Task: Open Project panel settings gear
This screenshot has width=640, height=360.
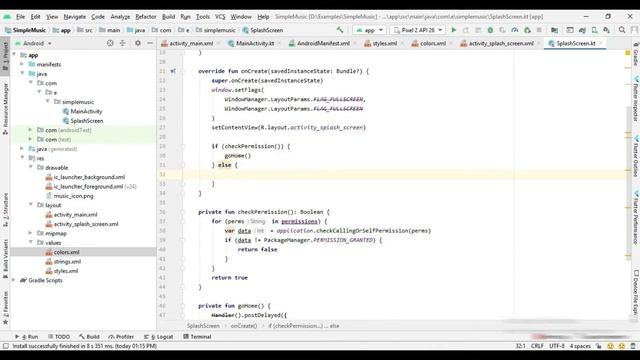Action: tap(138, 43)
